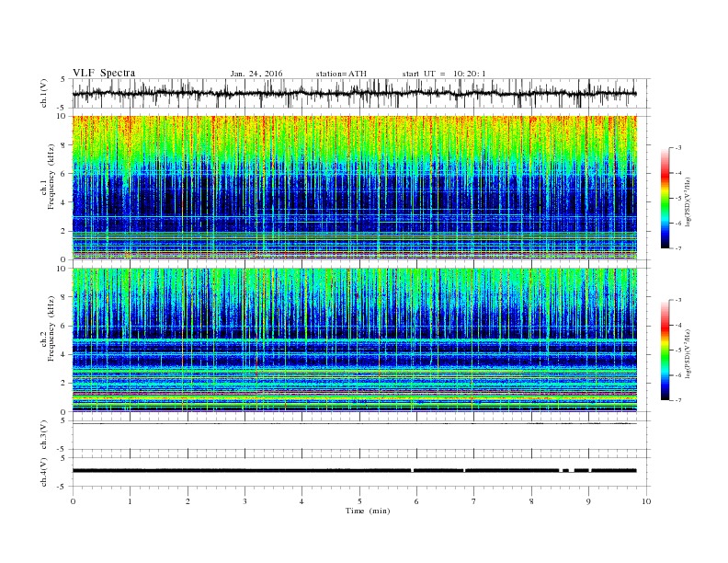Click the ch.2 color scale bar
The width and height of the screenshot is (728, 563).
pyautogui.click(x=665, y=350)
